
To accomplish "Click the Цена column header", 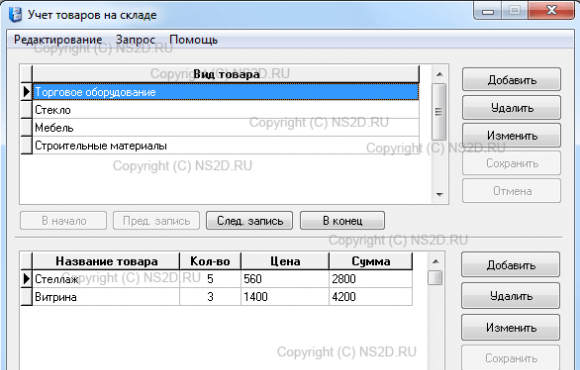I will pos(285,261).
